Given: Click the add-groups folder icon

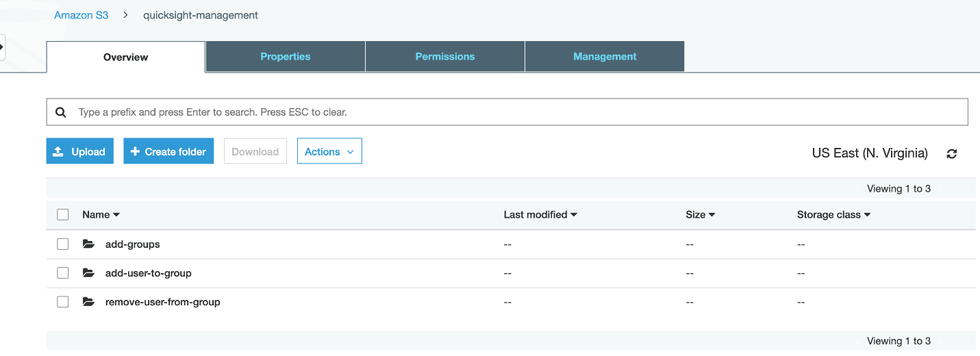Looking at the screenshot, I should click(x=88, y=244).
